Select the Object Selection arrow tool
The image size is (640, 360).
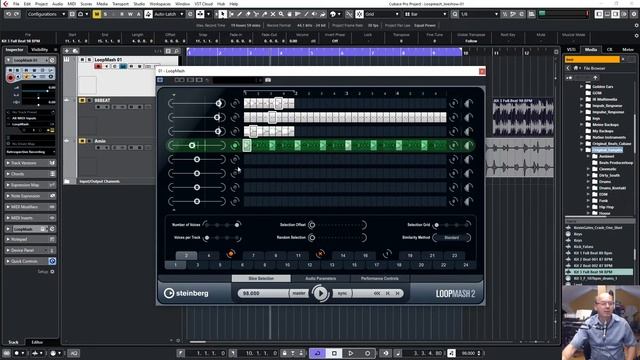point(222,14)
